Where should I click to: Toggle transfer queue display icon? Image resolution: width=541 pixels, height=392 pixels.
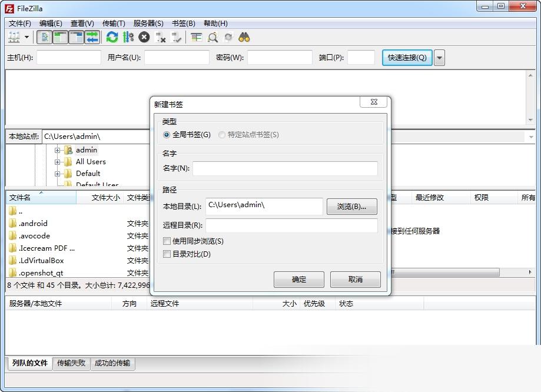tap(92, 37)
